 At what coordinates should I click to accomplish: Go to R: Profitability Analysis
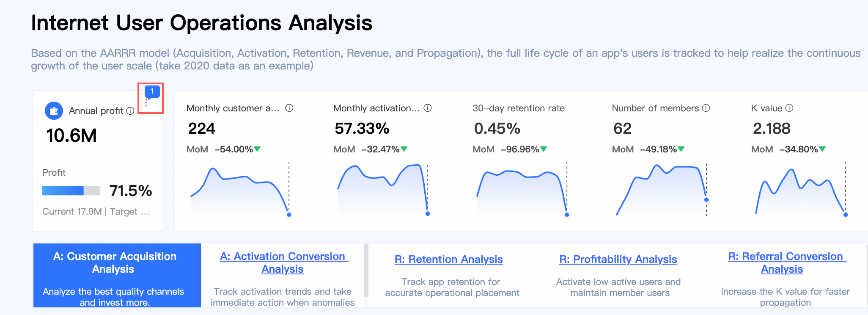tap(618, 259)
